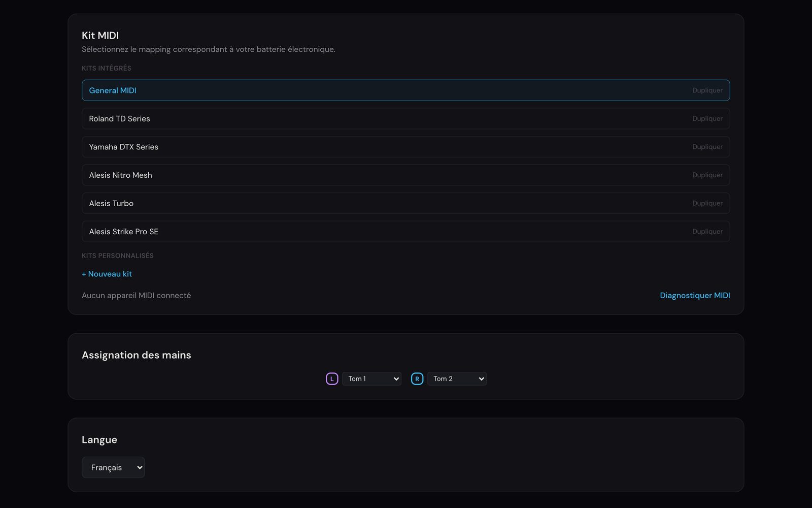Click the KITS PERSONNALISÉS label
Screen dimensions: 812x508
coord(118,256)
